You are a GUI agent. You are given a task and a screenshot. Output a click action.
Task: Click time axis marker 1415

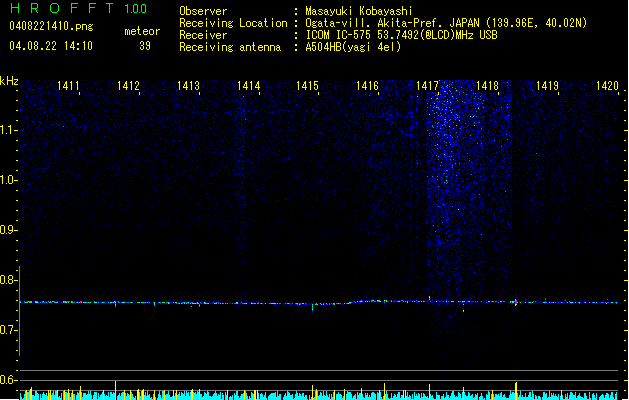[307, 86]
